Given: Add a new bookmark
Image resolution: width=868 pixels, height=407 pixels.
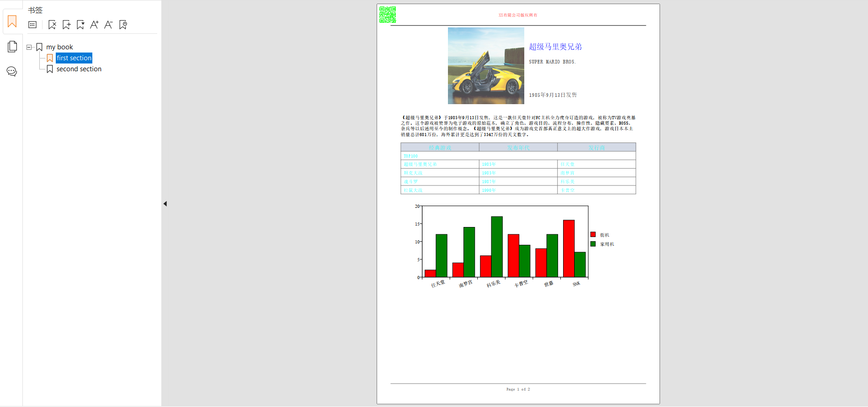Looking at the screenshot, I should point(67,25).
